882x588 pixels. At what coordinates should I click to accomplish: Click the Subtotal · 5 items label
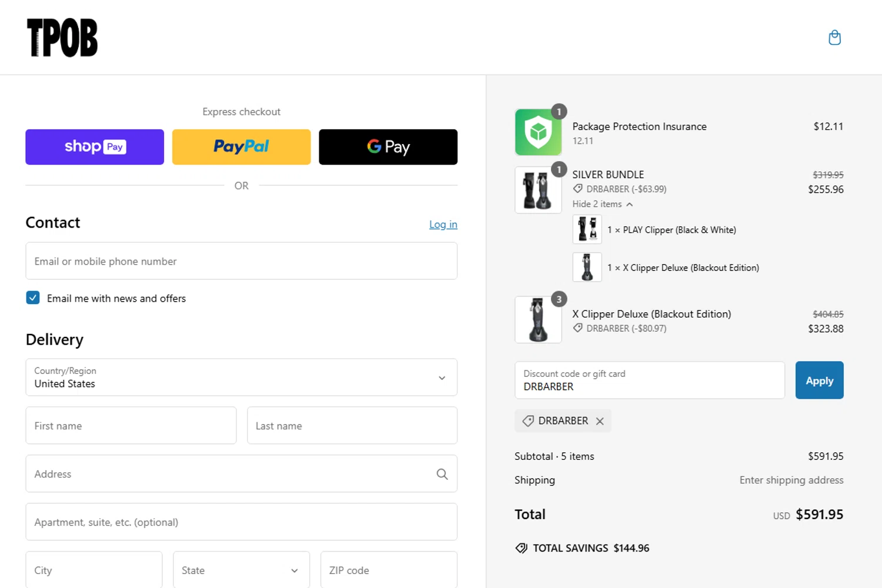click(x=554, y=456)
